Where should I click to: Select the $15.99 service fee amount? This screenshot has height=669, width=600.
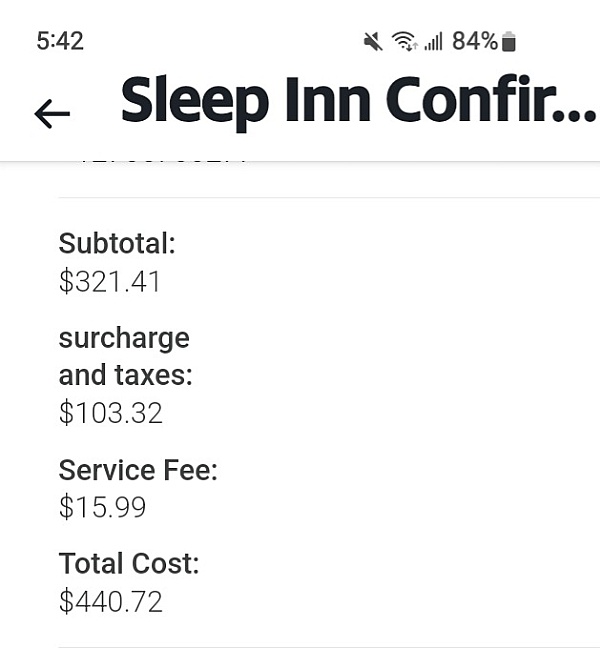click(x=102, y=508)
